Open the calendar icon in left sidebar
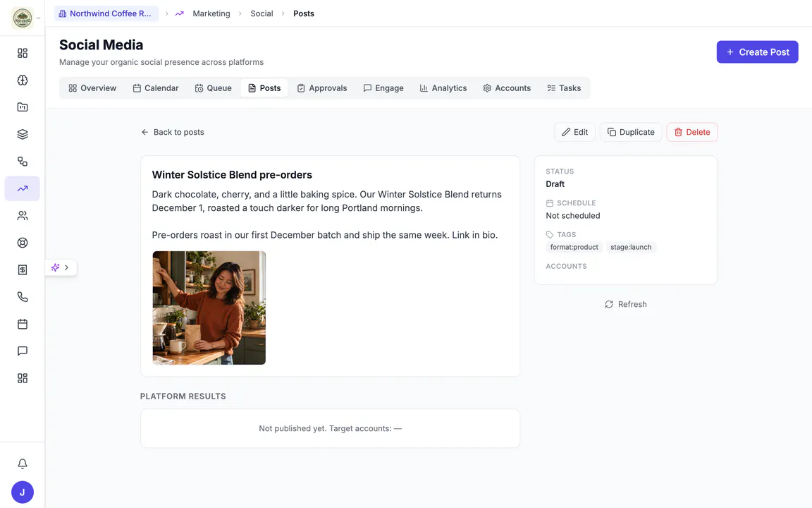 (x=23, y=324)
